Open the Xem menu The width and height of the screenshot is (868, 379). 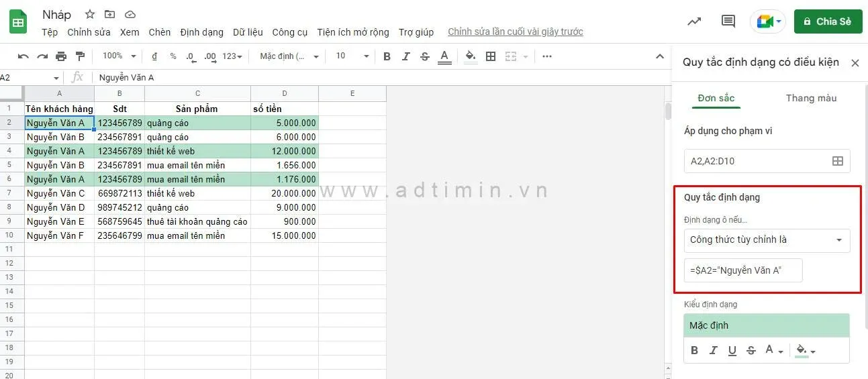[130, 32]
